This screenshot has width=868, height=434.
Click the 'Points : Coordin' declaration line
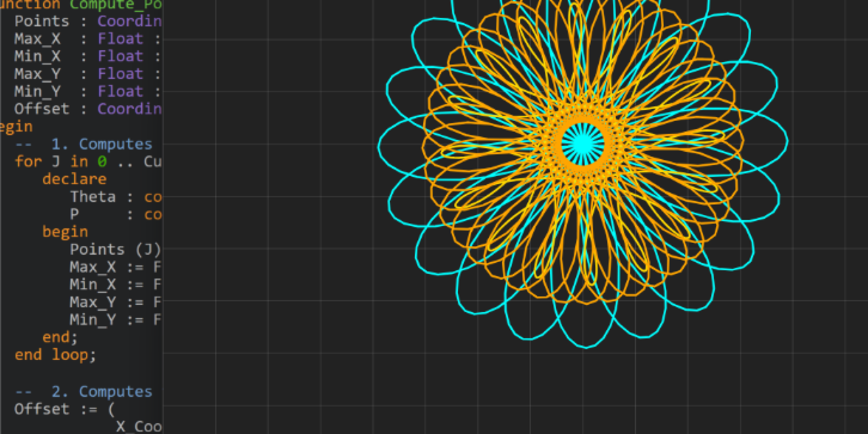click(88, 21)
